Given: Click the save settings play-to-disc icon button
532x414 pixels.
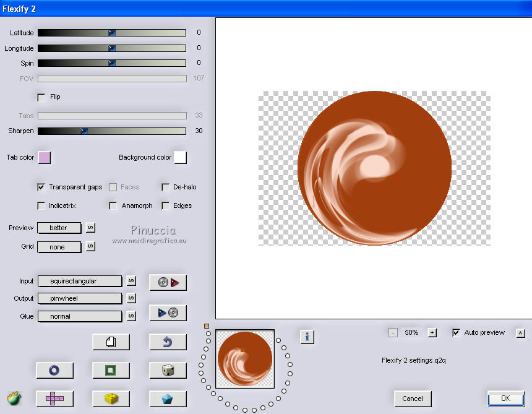Looking at the screenshot, I should pos(168,313).
